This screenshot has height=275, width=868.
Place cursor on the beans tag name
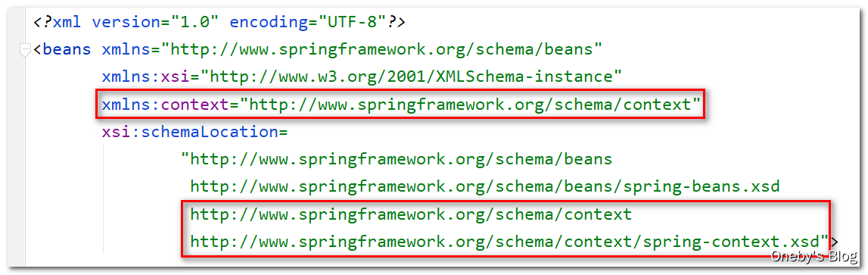point(67,50)
